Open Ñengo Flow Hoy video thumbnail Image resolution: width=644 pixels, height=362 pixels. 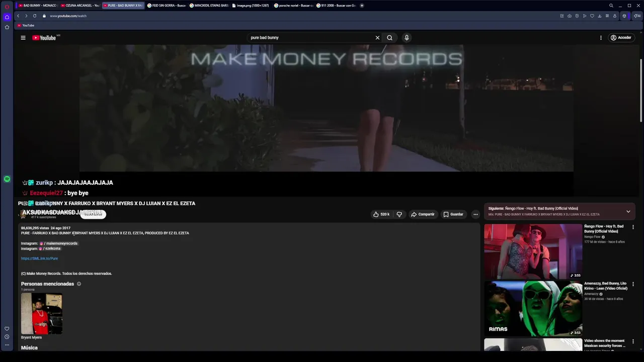(533, 251)
